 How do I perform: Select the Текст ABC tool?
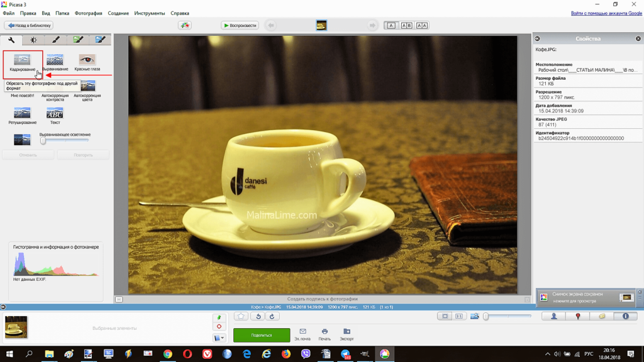click(55, 114)
